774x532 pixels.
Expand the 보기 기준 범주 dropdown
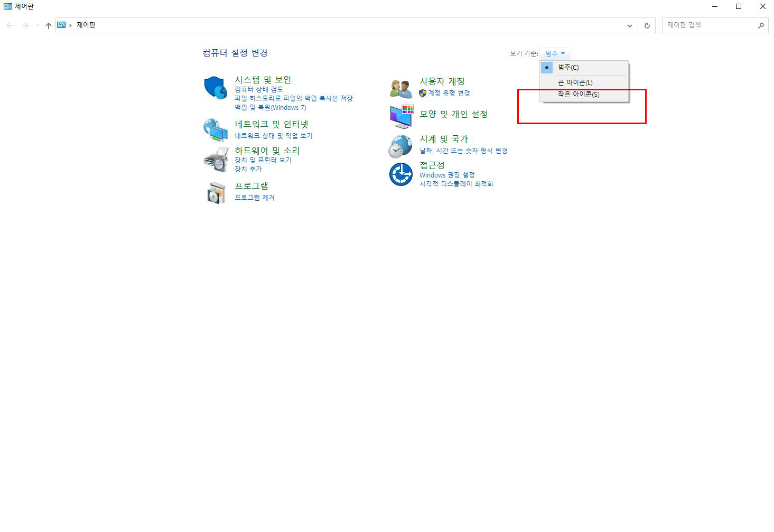555,53
